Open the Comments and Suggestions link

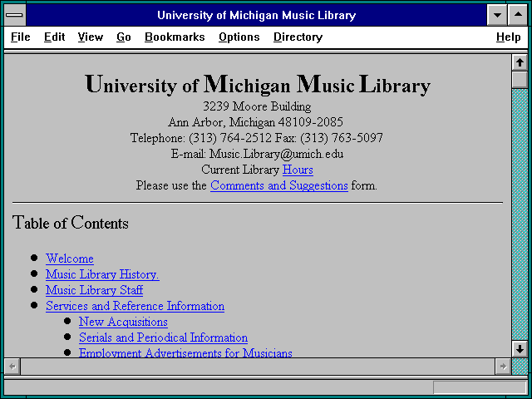pyautogui.click(x=279, y=185)
